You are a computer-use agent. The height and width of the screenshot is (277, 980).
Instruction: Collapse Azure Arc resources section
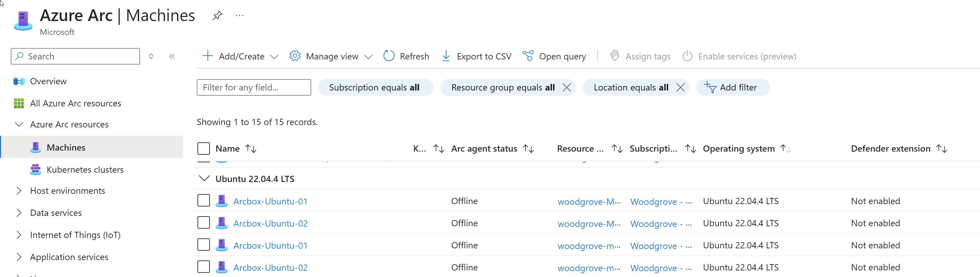pyautogui.click(x=19, y=124)
